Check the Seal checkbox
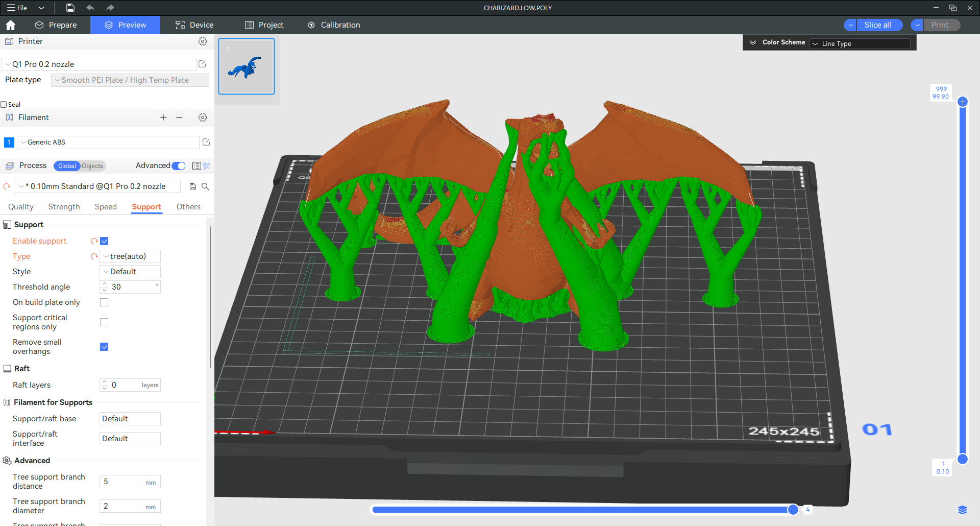Image resolution: width=980 pixels, height=526 pixels. (4, 105)
